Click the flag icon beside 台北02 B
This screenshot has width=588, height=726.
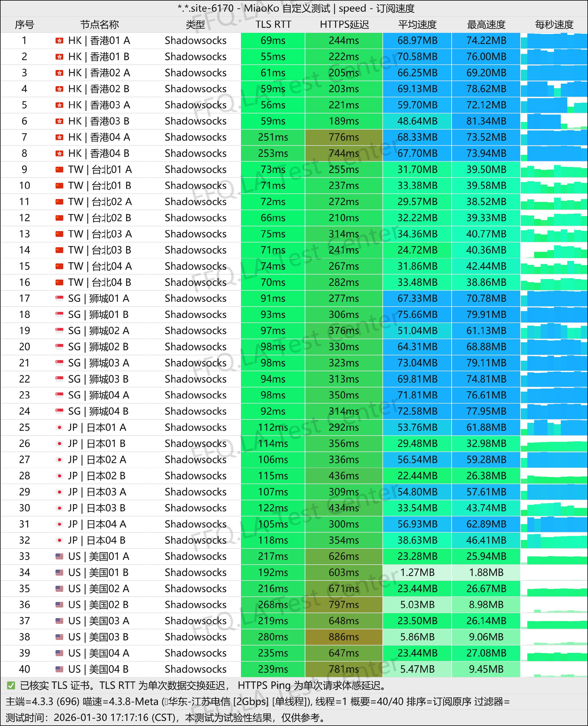pyautogui.click(x=59, y=218)
